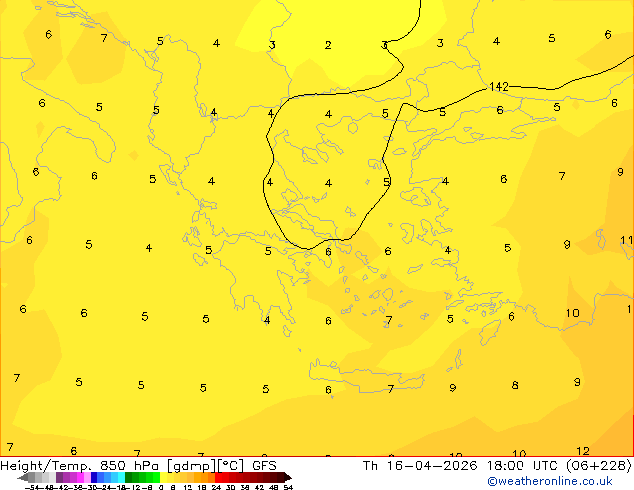Click the forecast date Th 16-04-2026
634x490 pixels.
coord(420,466)
